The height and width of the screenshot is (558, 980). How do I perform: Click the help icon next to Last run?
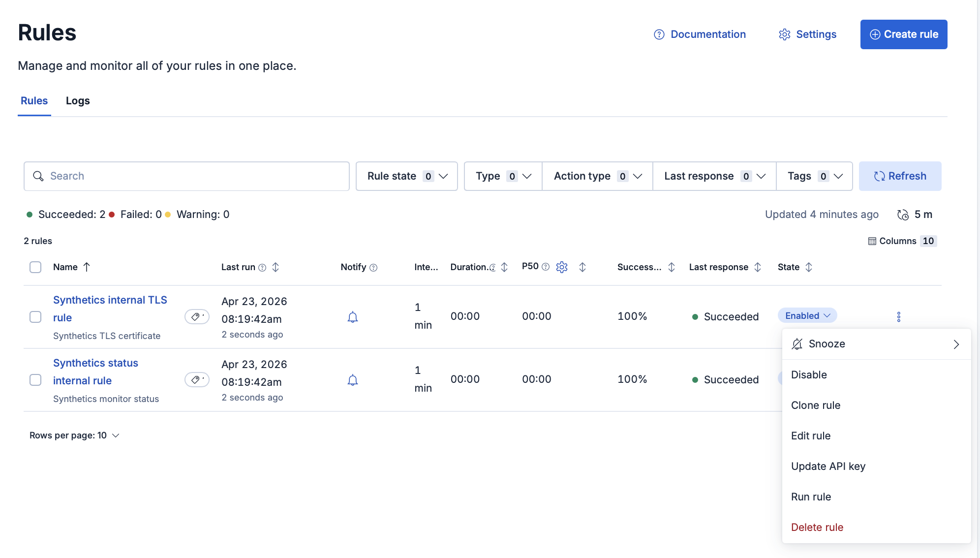(262, 268)
